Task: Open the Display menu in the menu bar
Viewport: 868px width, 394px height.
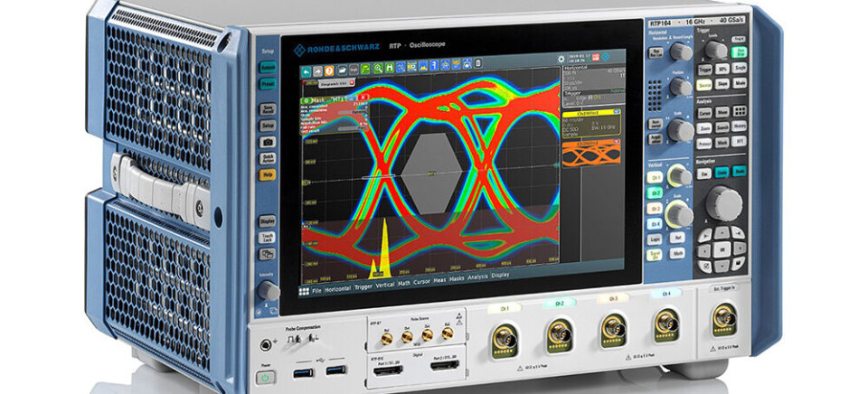Action: (500, 275)
